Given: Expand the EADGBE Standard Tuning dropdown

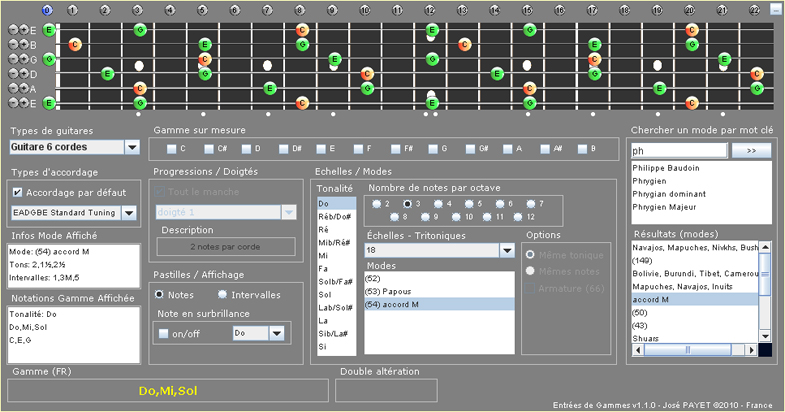Looking at the screenshot, I should tap(128, 213).
